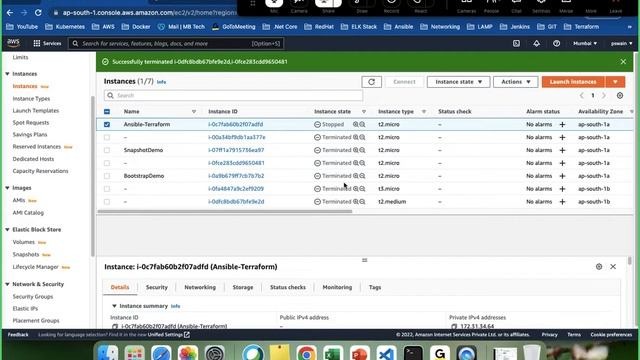The image size is (640, 360).
Task: Copy the instance ID in summary
Action: 115,326
